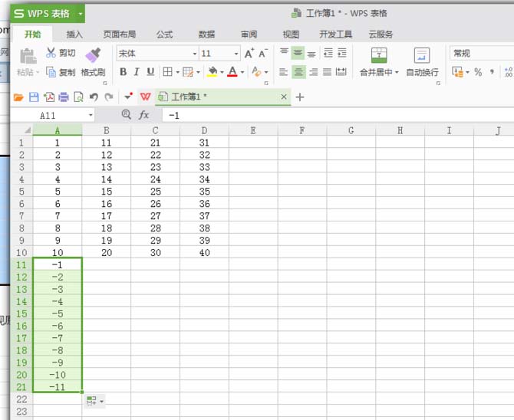The height and width of the screenshot is (420, 514).
Task: Click the currency number format icon
Action: point(458,72)
